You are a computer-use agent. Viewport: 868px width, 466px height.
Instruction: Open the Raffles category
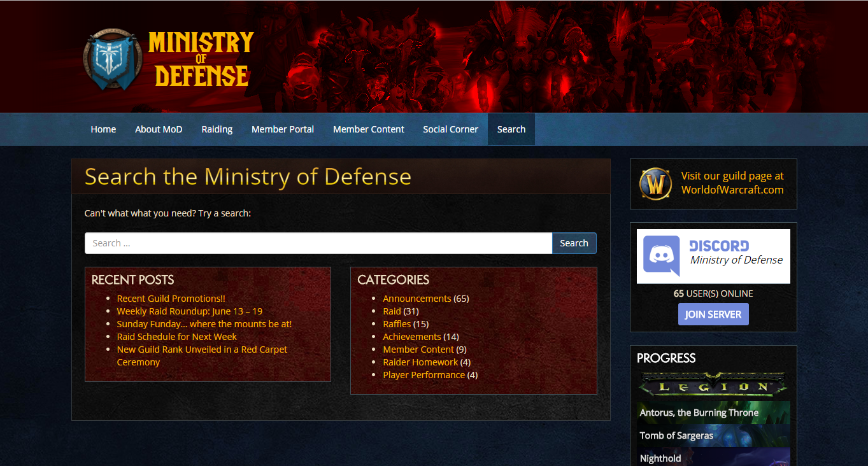(397, 324)
